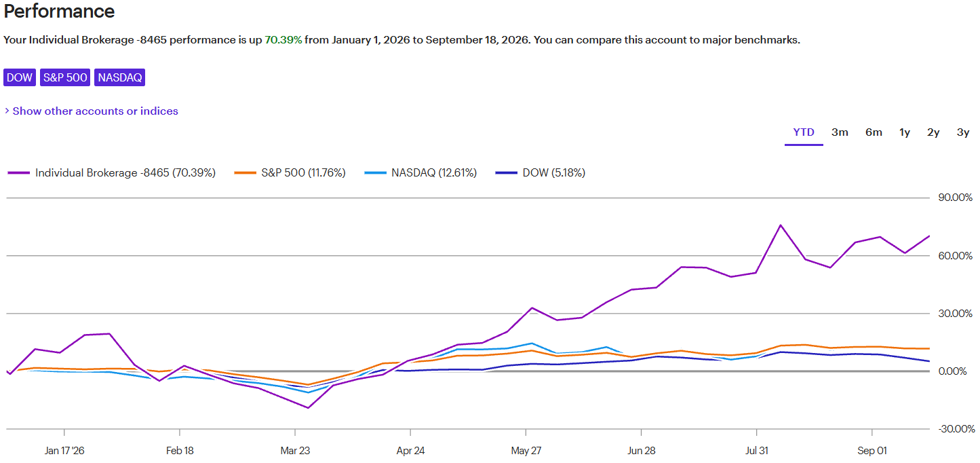Click the light blue NASDAQ legend swatch
Viewport: 980px width, 463px height.
pyautogui.click(x=375, y=173)
